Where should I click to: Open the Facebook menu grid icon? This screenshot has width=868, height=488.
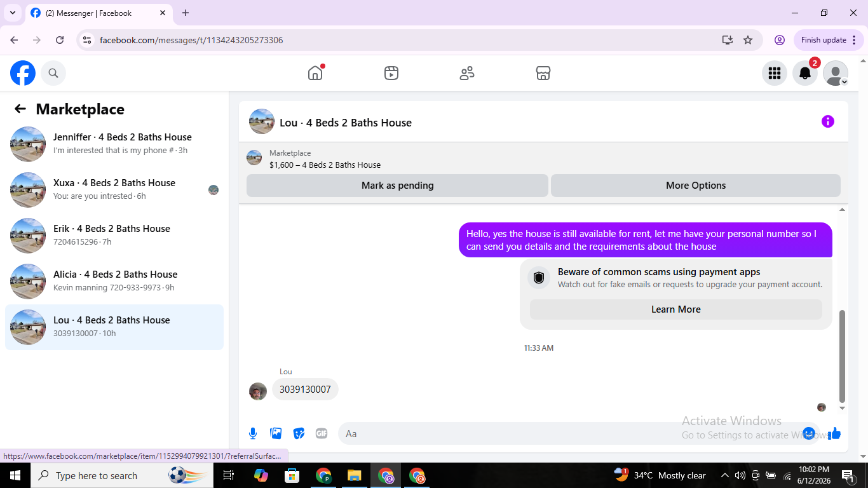click(775, 73)
